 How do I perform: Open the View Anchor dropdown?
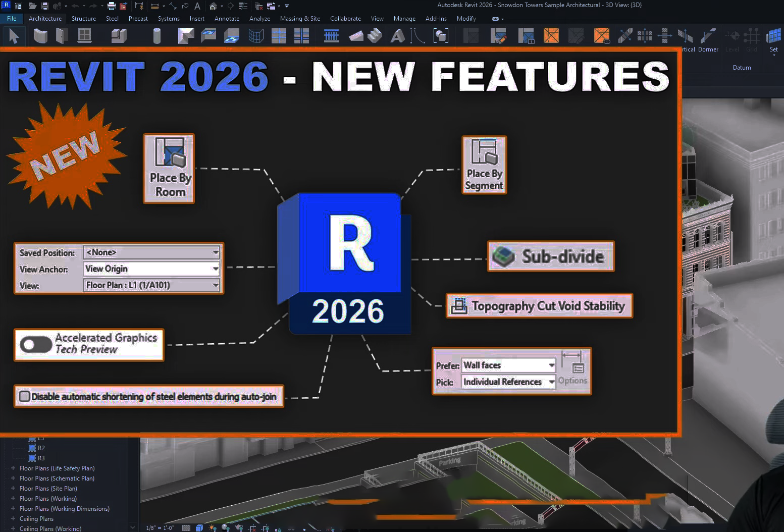point(152,269)
